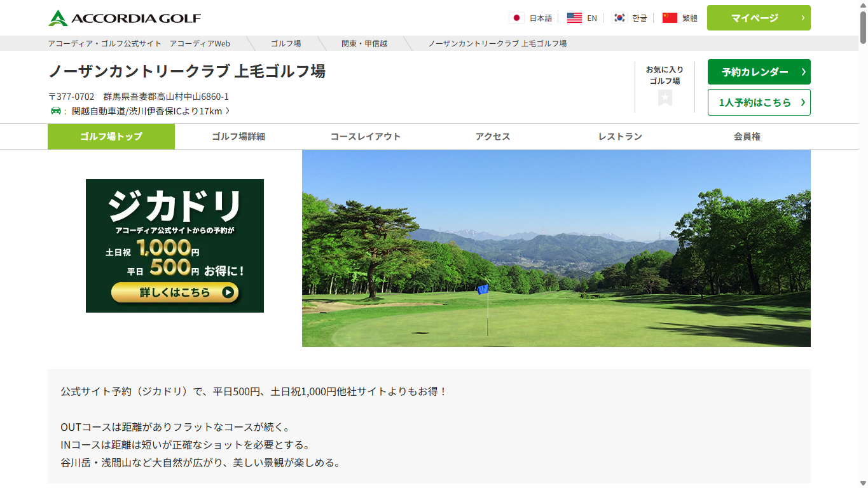Select the Japanese flag icon
Image resolution: width=868 pixels, height=488 pixels.
tap(516, 18)
